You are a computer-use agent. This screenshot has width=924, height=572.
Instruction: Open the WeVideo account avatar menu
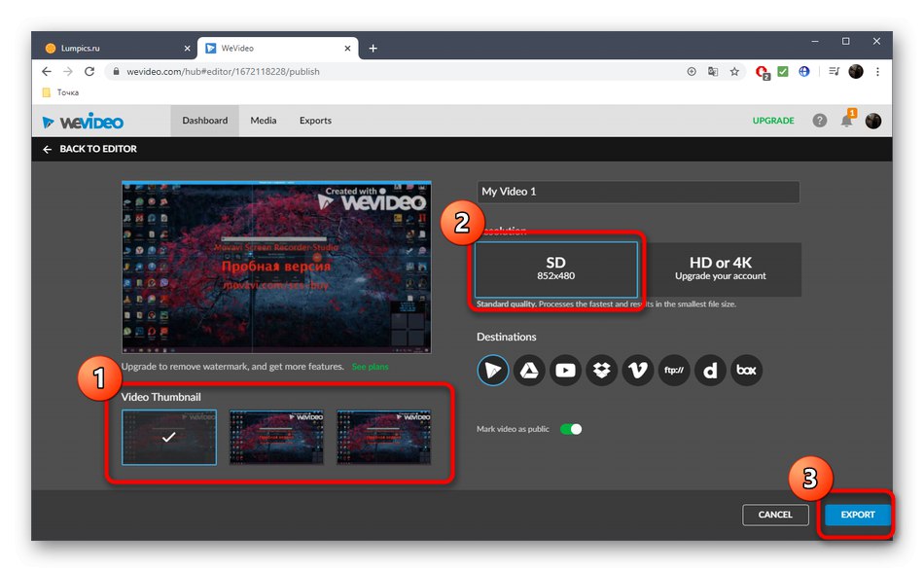pos(872,121)
